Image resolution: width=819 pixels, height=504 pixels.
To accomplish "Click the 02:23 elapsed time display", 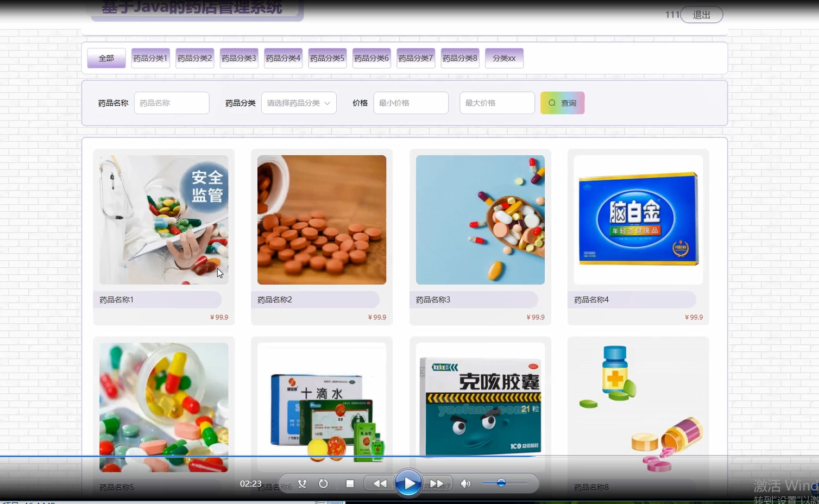I will (251, 483).
